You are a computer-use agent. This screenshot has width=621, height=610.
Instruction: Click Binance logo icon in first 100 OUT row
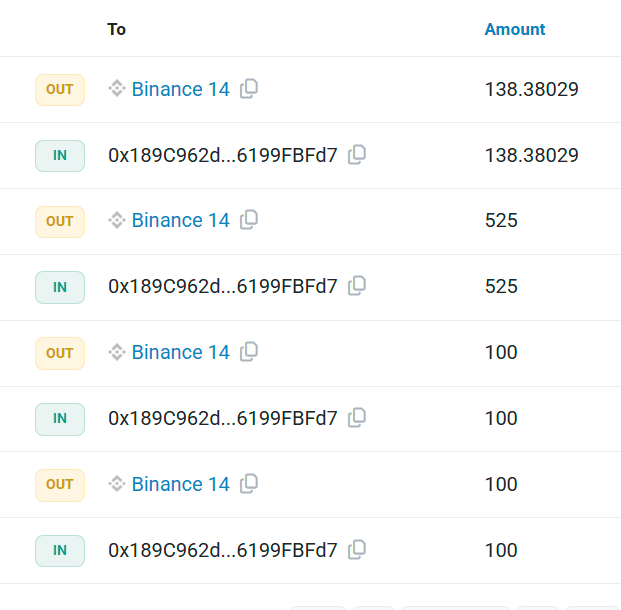[117, 352]
